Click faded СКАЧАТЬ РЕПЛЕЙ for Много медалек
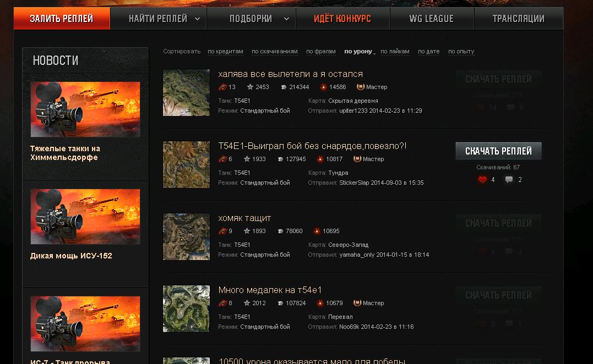593x364 pixels. (498, 295)
